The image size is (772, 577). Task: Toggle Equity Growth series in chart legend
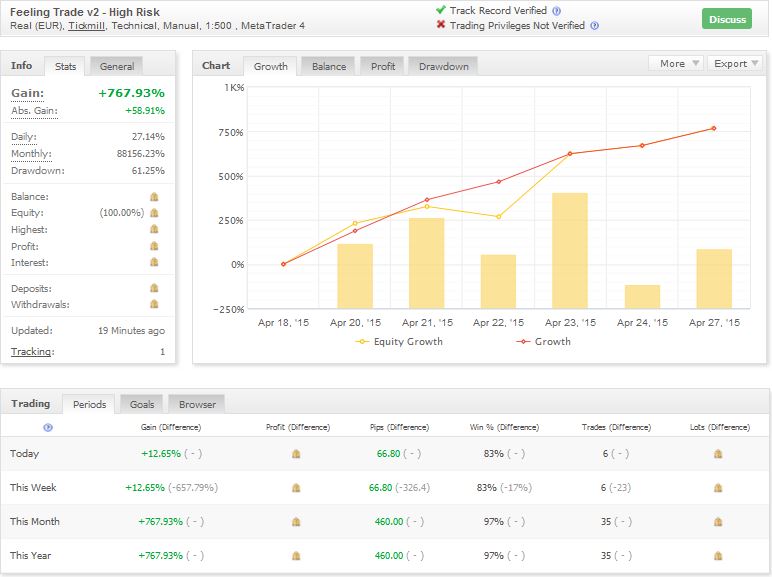[400, 342]
